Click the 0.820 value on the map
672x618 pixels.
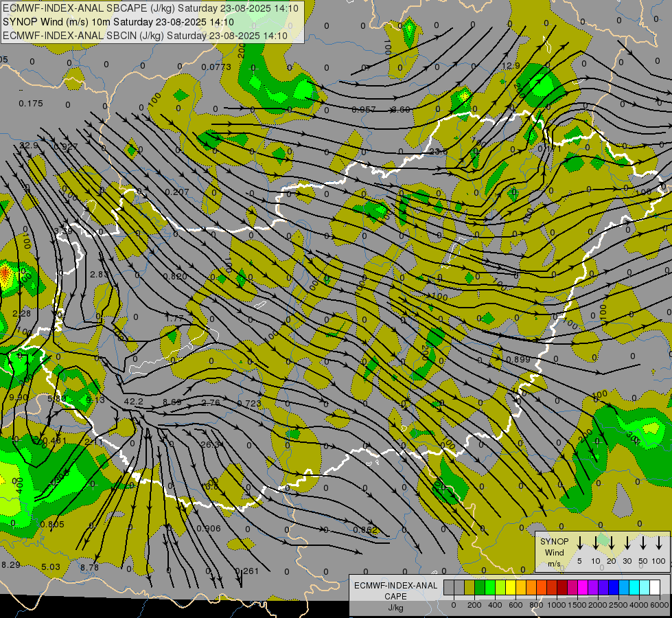tap(175, 277)
